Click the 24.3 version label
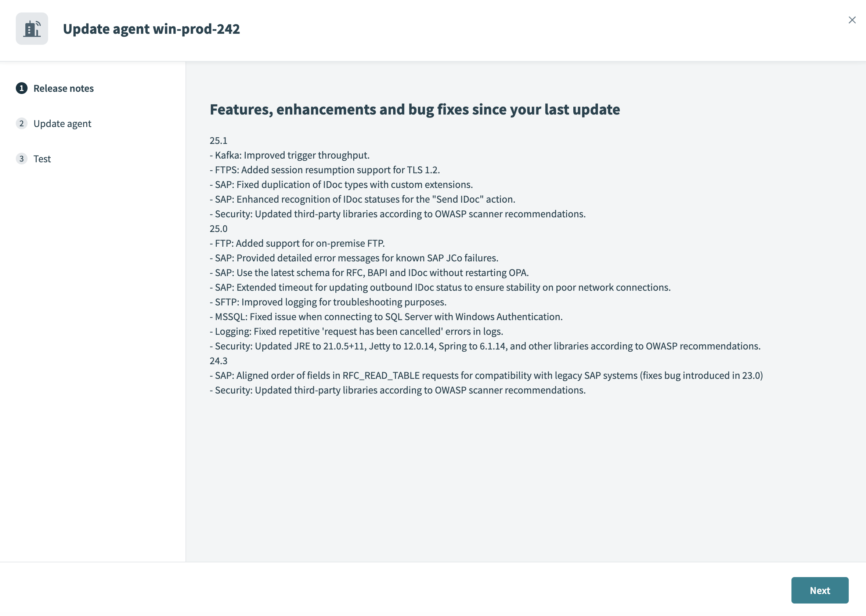The height and width of the screenshot is (616, 866). click(x=219, y=361)
